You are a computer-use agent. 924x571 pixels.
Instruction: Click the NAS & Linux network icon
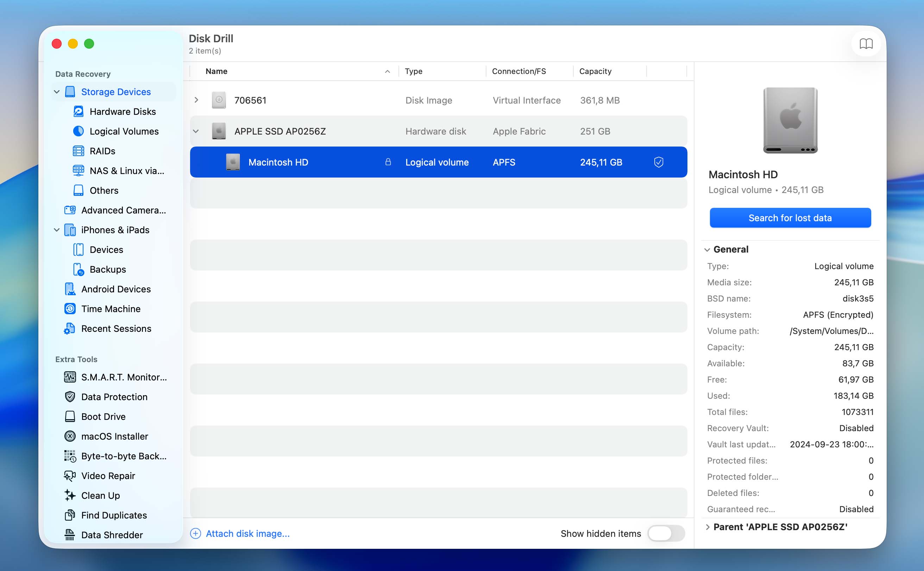click(78, 170)
